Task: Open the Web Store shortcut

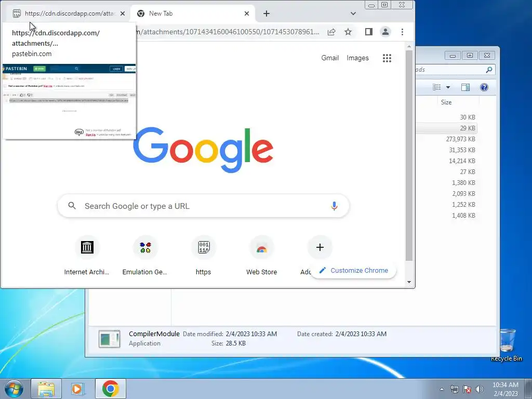Action: pyautogui.click(x=262, y=256)
